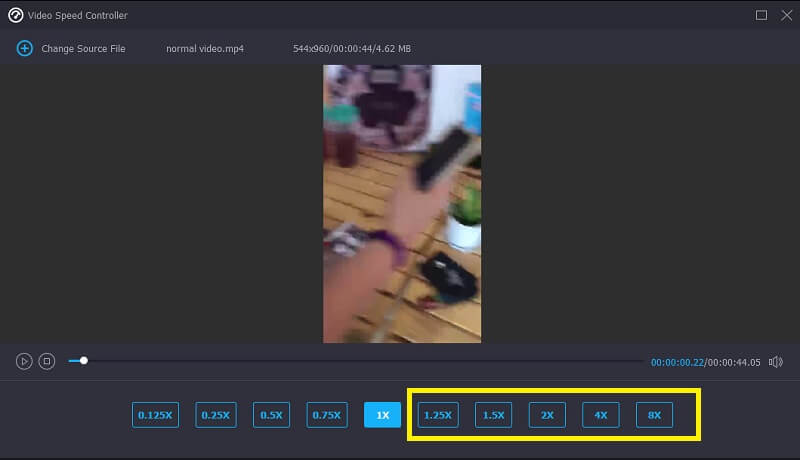Click the video preview frame
This screenshot has width=800, height=460.
tap(402, 204)
